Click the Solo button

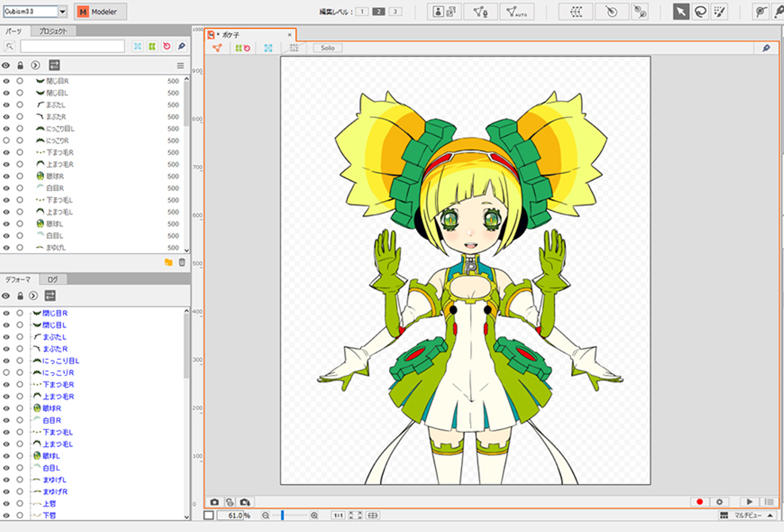(x=328, y=48)
